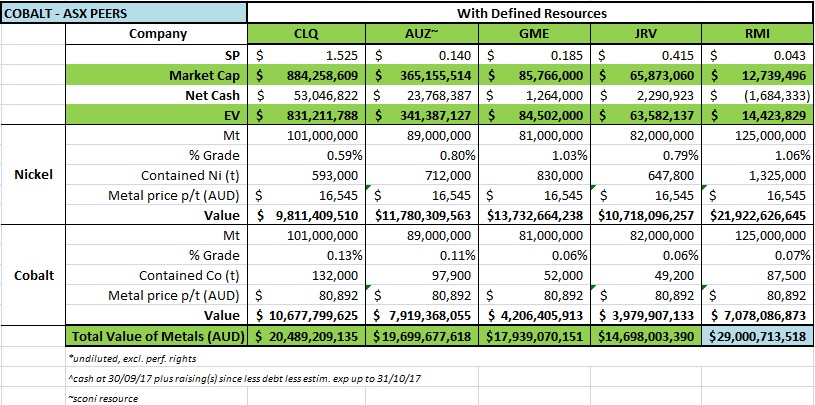
Task: Select JRV market cap 65,873,060
Action: 646,75
